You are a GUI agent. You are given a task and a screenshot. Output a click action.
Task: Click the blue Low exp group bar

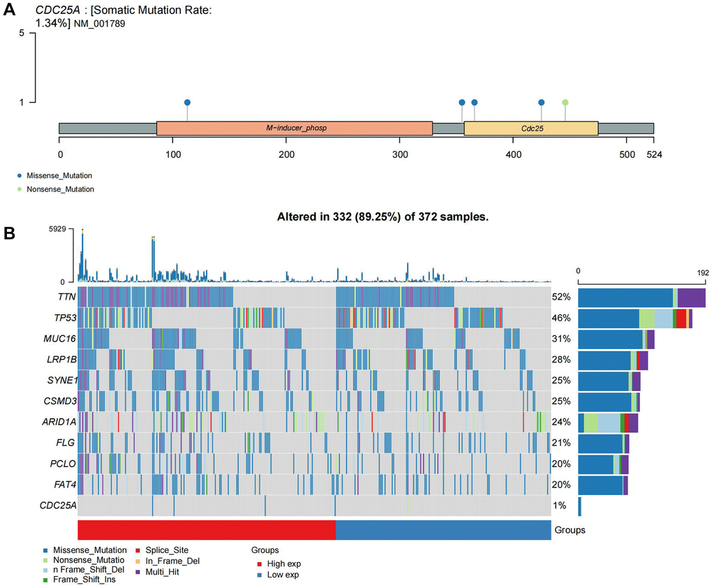pyautogui.click(x=443, y=530)
